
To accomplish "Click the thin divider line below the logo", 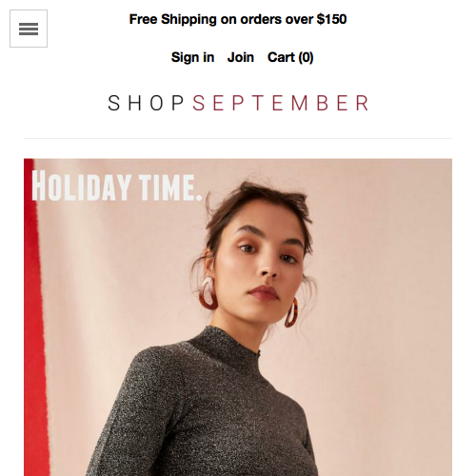I will (238, 138).
